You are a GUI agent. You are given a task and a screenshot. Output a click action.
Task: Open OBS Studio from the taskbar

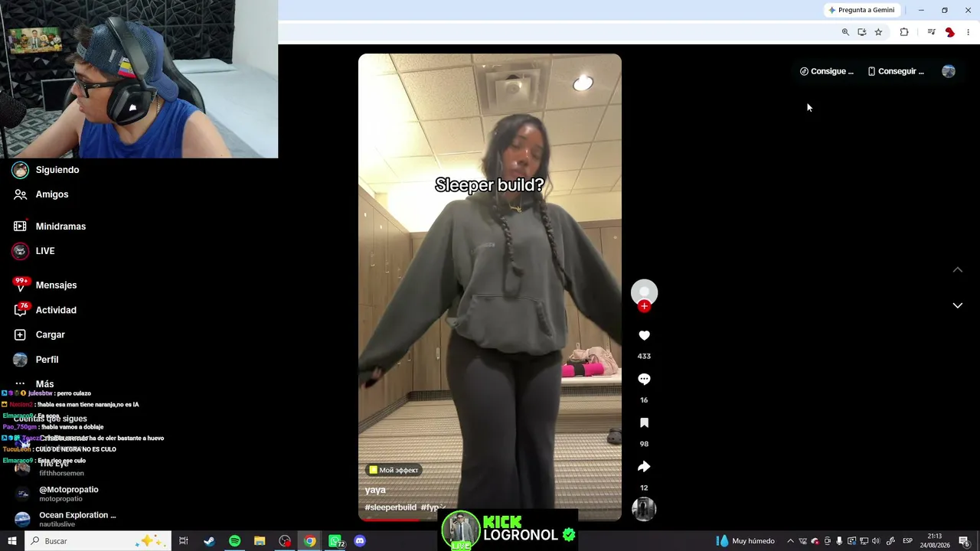tap(285, 541)
